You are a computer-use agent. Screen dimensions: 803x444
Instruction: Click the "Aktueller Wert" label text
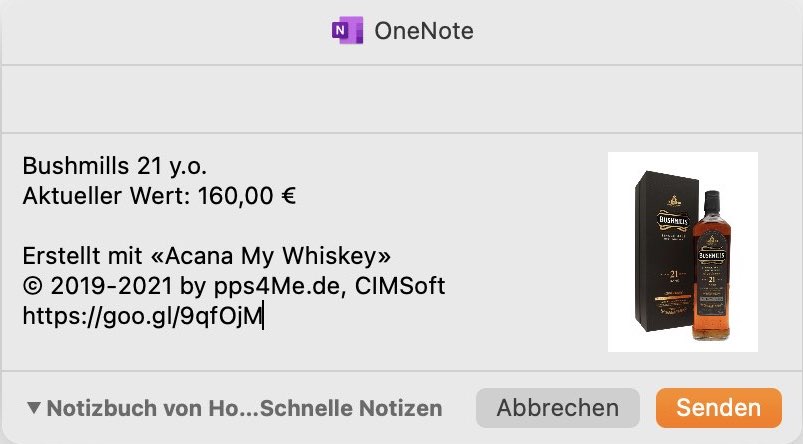[104, 196]
